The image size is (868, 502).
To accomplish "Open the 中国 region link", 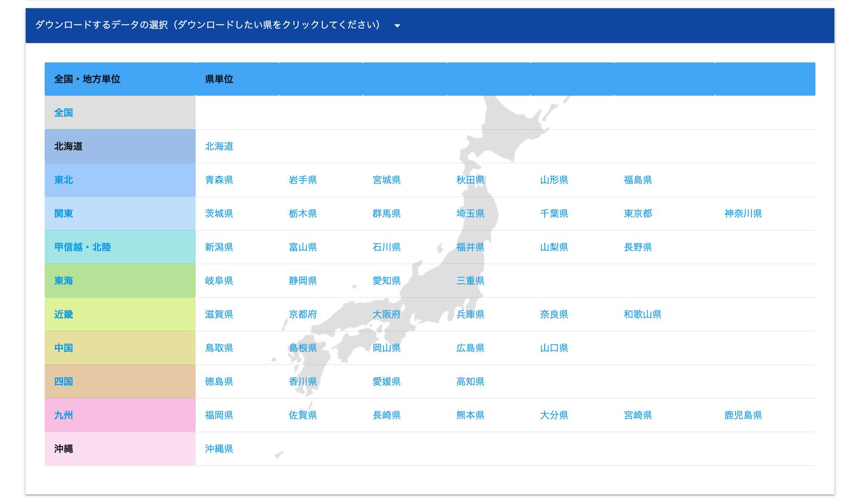I will (x=63, y=348).
